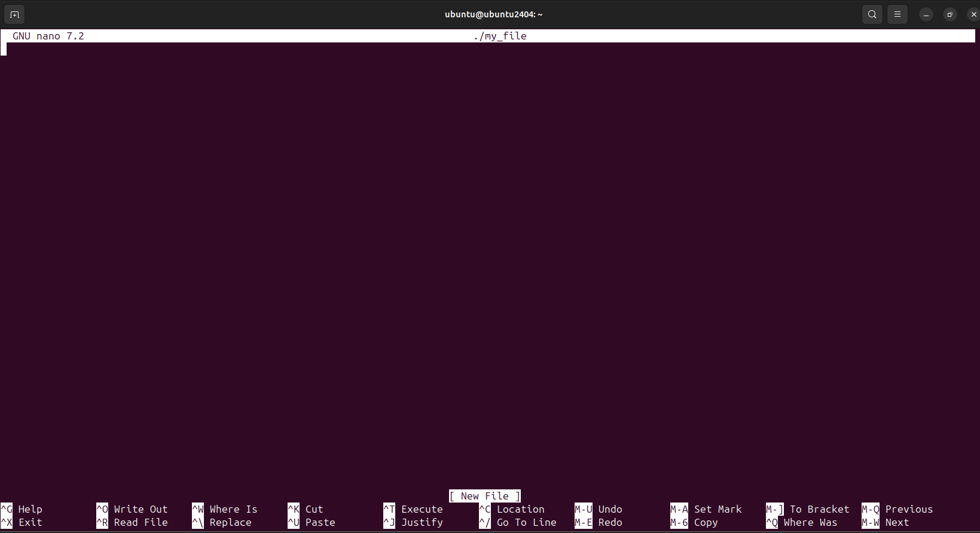The image size is (980, 533).
Task: Click the ^G Help shortcut label
Action: 22,509
